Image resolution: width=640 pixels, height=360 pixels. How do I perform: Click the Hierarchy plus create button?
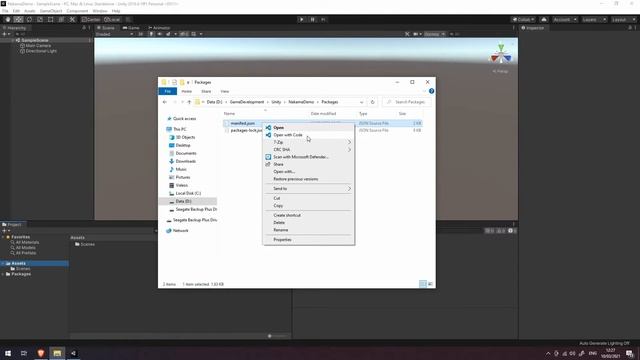pos(4,34)
